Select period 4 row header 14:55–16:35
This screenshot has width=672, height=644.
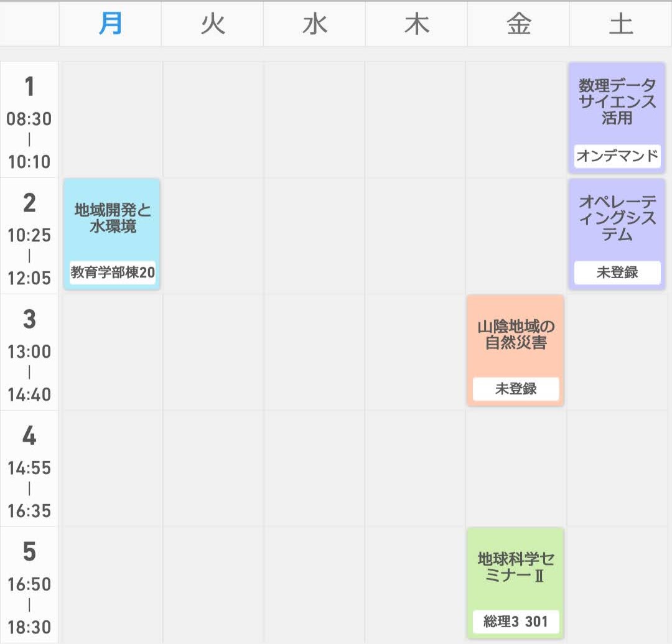point(29,469)
